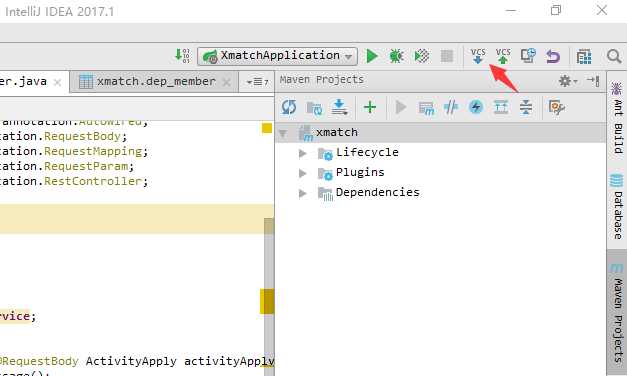This screenshot has width=627, height=376.
Task: Open Search Everywhere magnifier
Action: click(x=614, y=56)
